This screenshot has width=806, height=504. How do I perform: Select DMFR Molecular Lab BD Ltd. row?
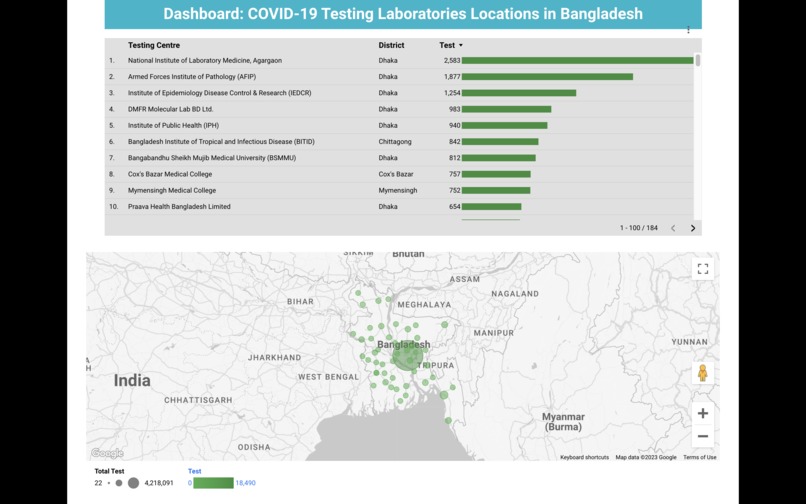click(x=399, y=109)
